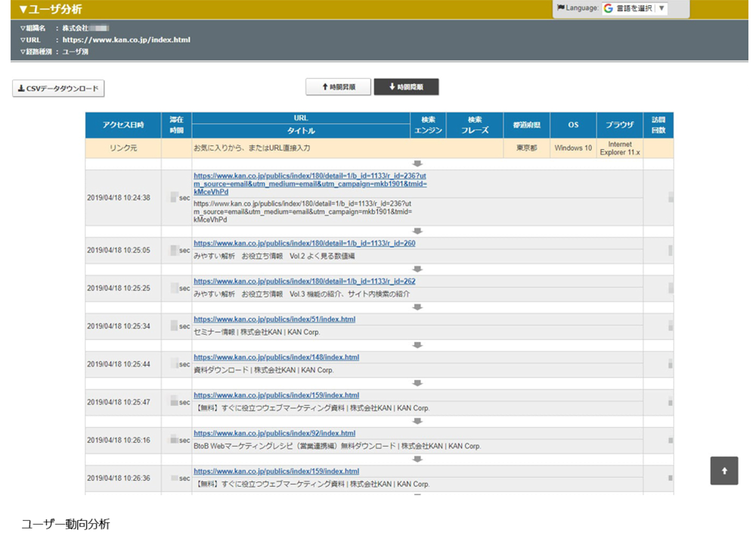Open the r_id=236 email campaign link

[x=310, y=184]
